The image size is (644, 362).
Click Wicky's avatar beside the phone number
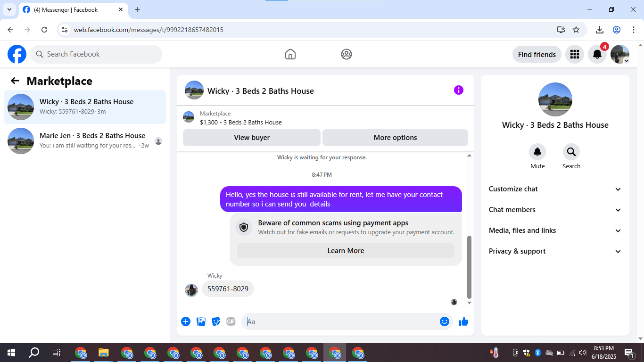[x=191, y=290]
